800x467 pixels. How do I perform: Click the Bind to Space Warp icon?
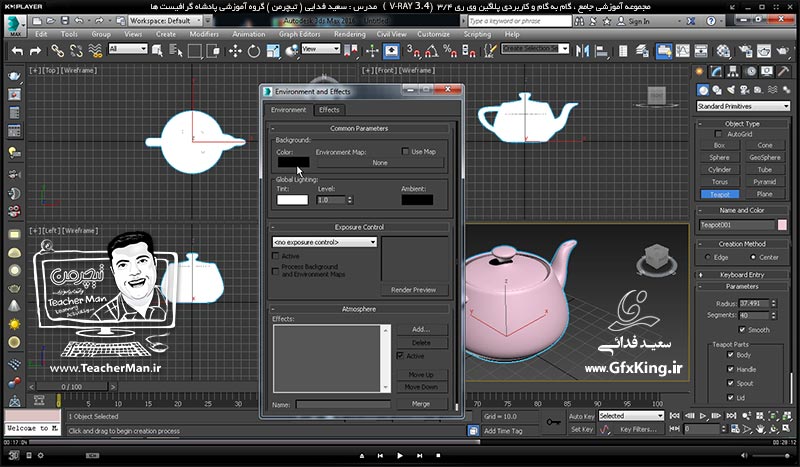pyautogui.click(x=95, y=51)
